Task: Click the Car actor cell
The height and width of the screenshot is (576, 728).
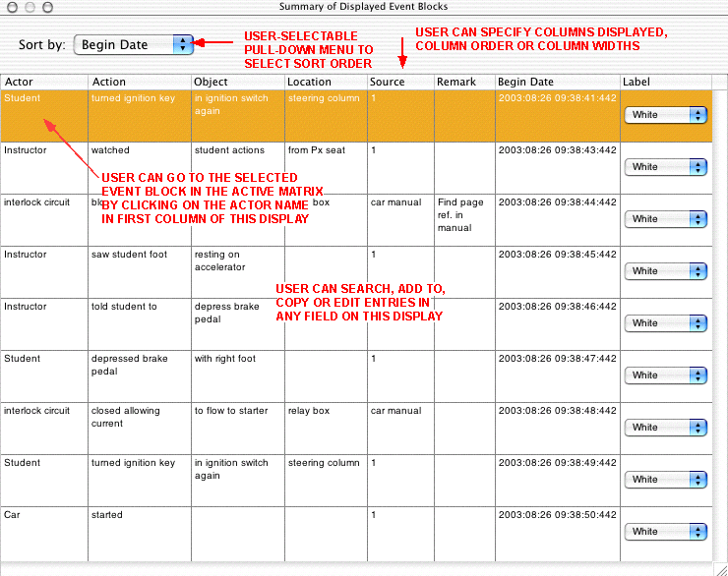Action: 44,534
